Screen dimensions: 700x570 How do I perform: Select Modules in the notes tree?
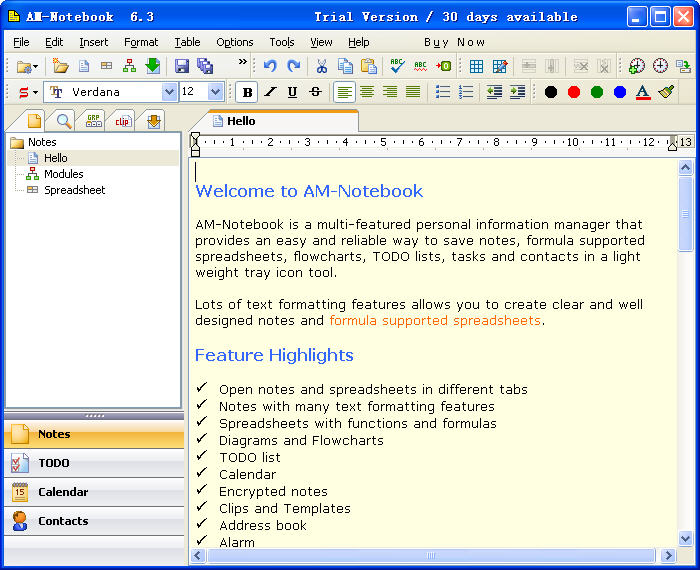tap(63, 174)
